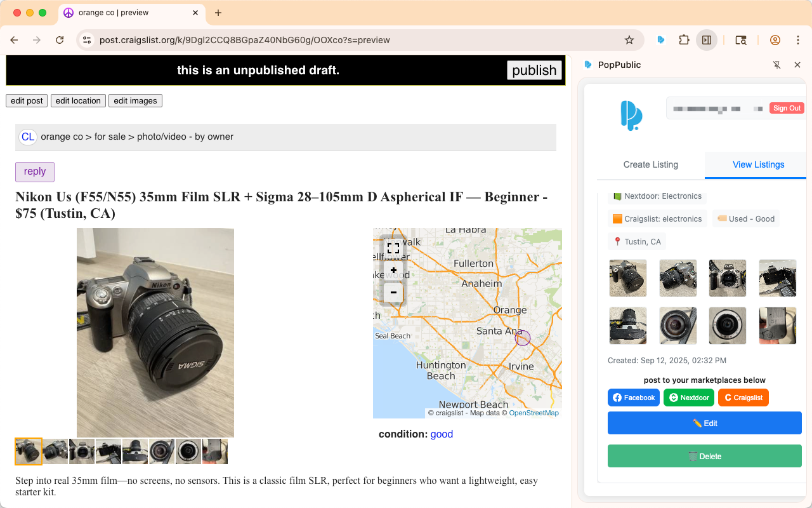Post listing to Facebook
This screenshot has width=812, height=508.
634,398
